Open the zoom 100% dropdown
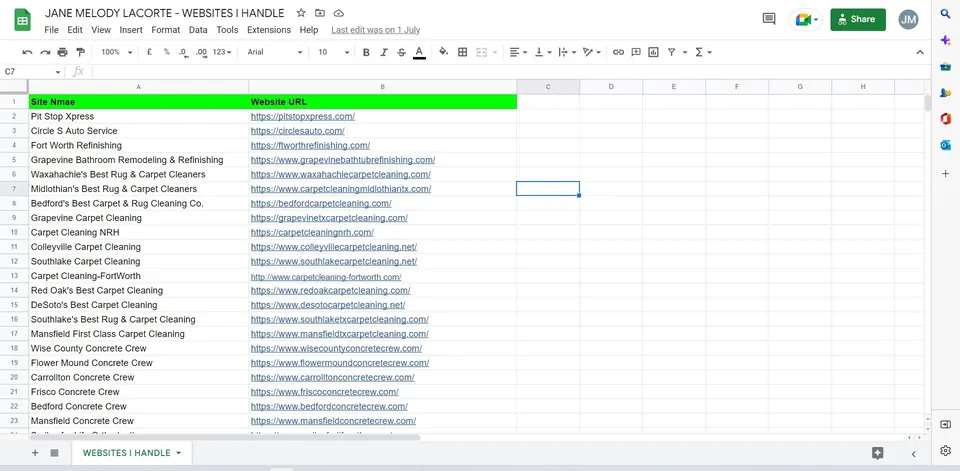Image resolution: width=960 pixels, height=471 pixels. [116, 53]
